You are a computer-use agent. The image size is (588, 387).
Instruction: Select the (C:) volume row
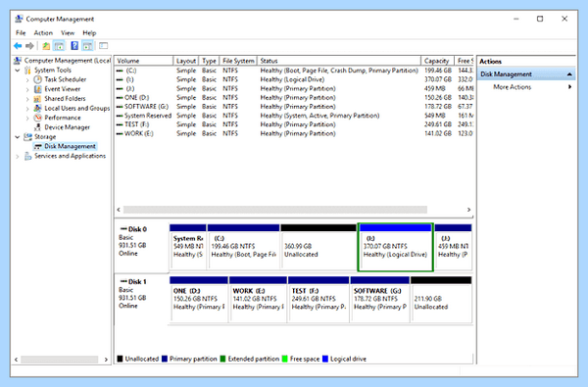[294, 71]
